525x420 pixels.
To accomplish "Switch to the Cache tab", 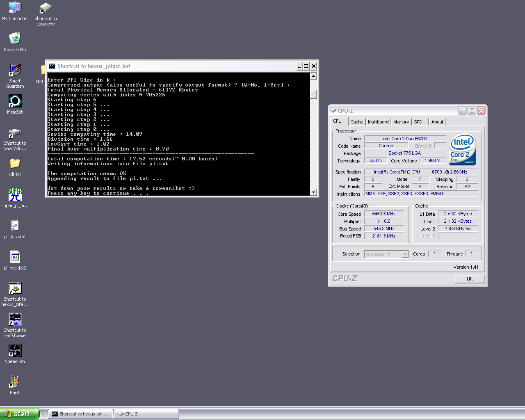I will tap(357, 122).
